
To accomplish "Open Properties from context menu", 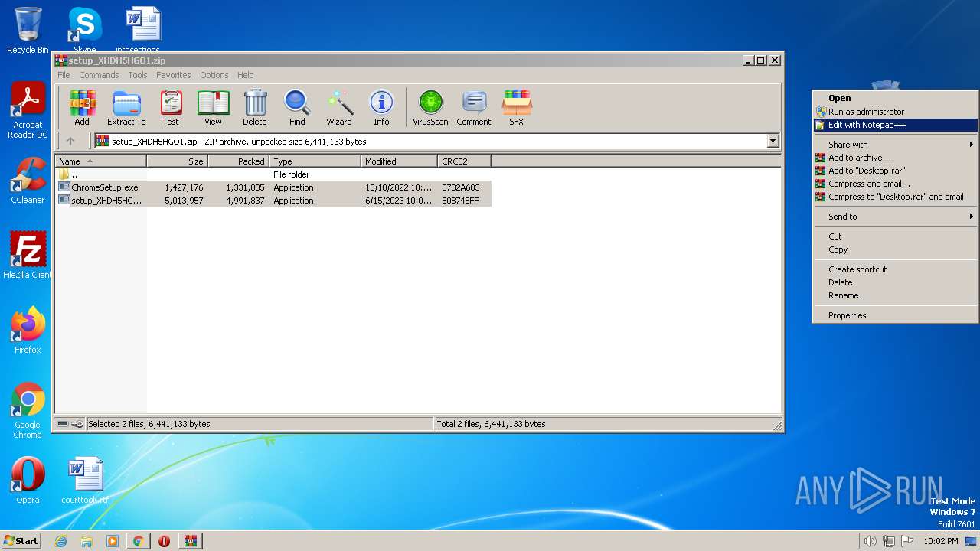I will coord(895,315).
